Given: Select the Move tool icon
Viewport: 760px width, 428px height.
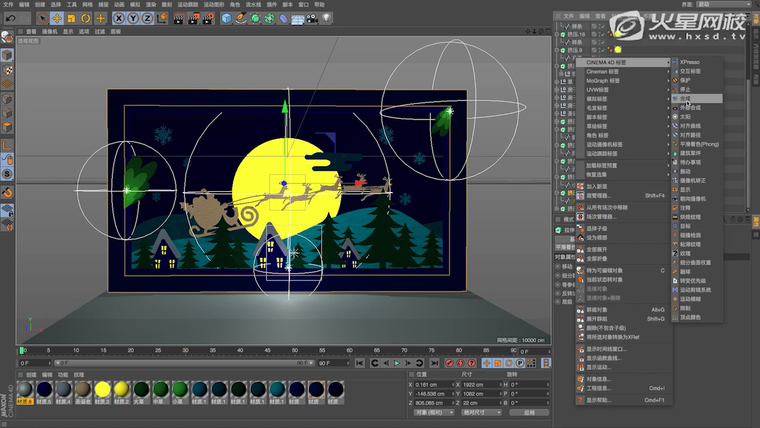Looking at the screenshot, I should [x=57, y=18].
